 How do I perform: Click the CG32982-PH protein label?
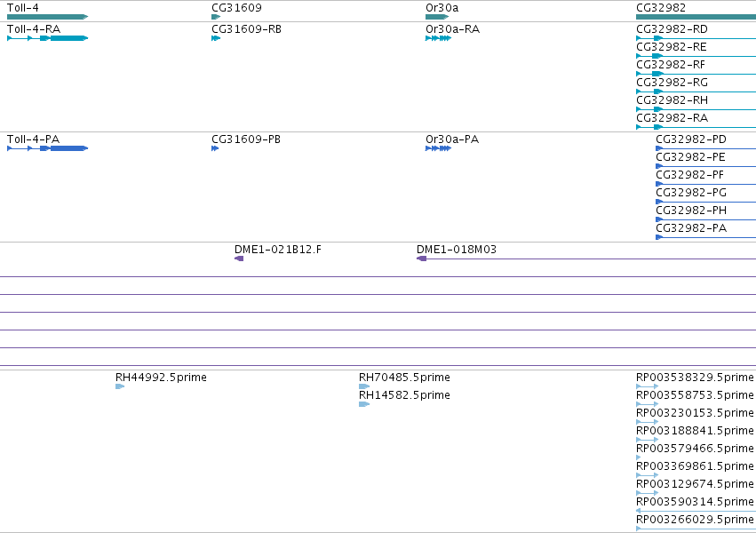point(691,211)
